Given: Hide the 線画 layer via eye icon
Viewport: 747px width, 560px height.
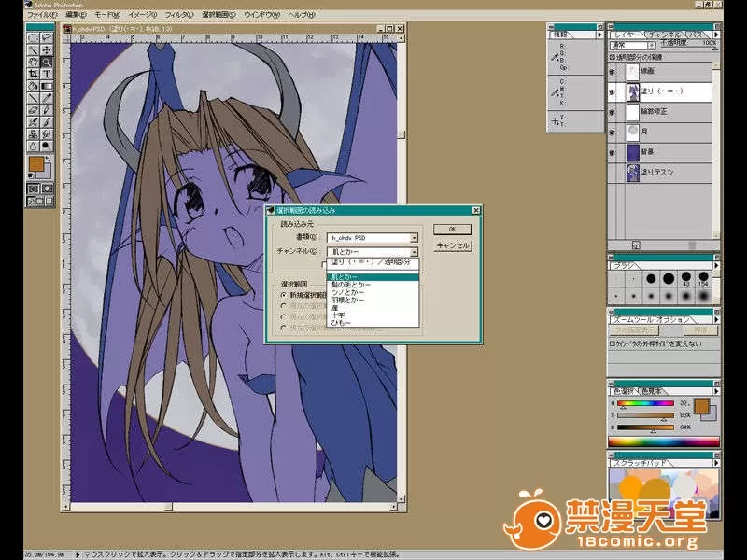Looking at the screenshot, I should [x=613, y=71].
